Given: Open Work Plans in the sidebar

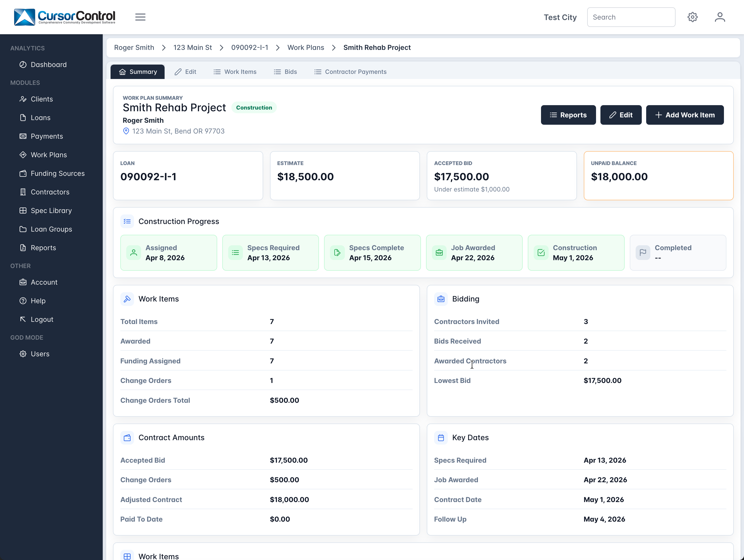Looking at the screenshot, I should click(x=49, y=155).
